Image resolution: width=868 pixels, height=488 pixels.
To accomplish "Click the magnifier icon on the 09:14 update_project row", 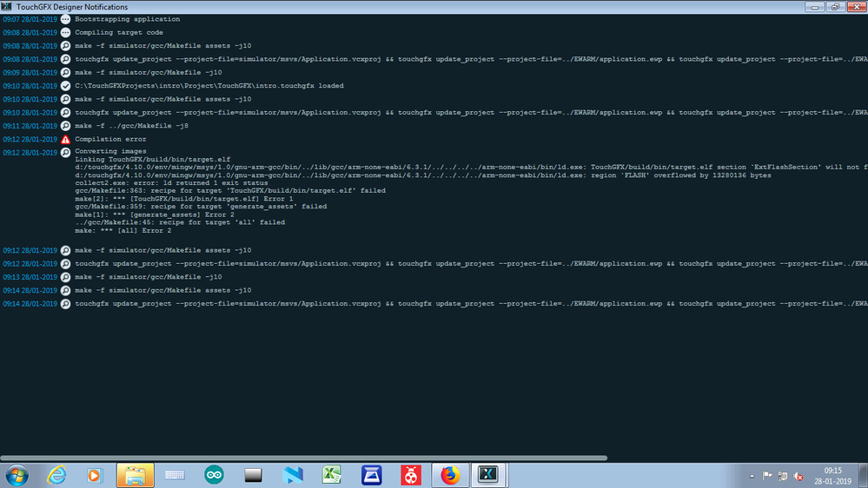I will [65, 304].
